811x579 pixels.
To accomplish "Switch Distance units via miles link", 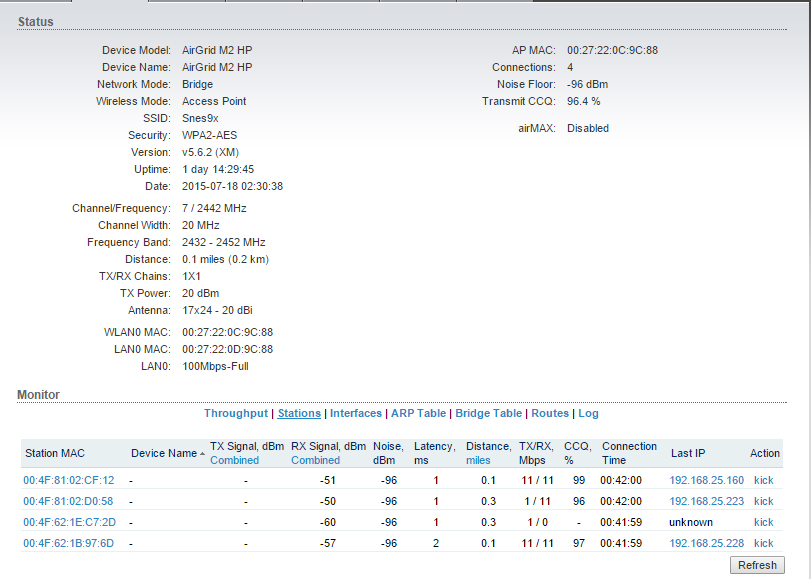I will 478,461.
